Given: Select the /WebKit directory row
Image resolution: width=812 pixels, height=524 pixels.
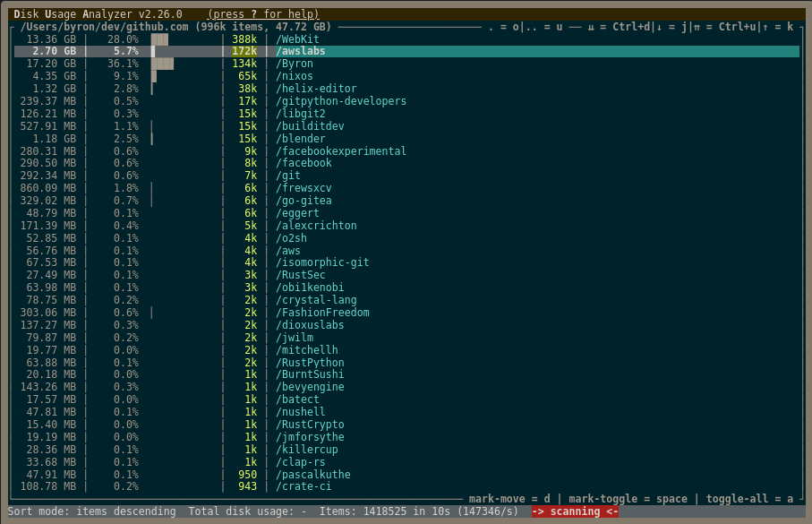Looking at the screenshot, I should pos(406,39).
